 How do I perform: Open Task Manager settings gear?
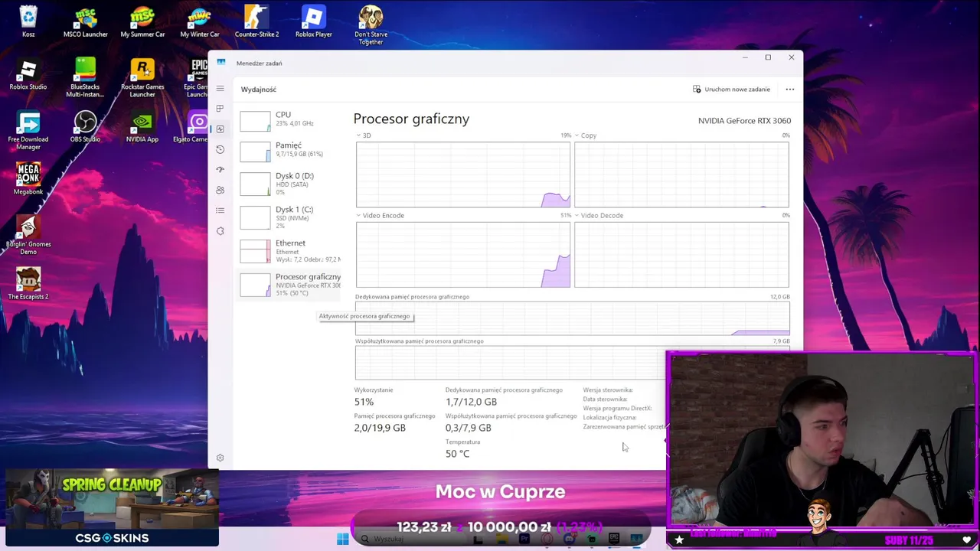coord(220,458)
